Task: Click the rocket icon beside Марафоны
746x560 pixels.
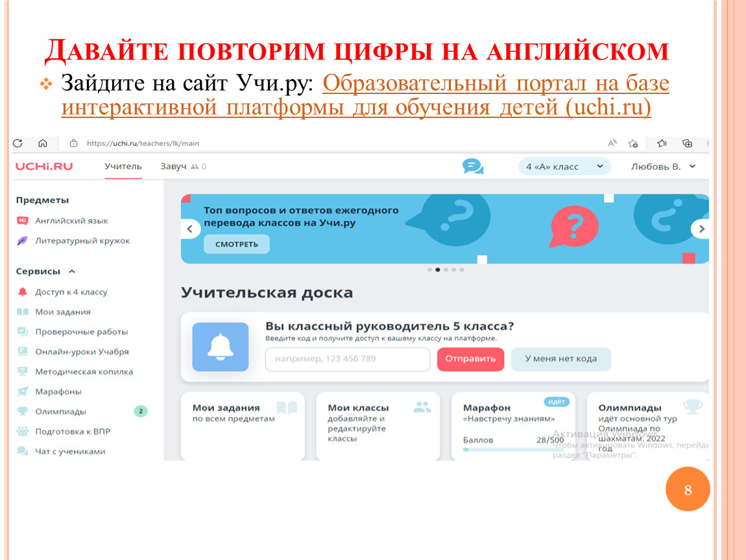Action: click(x=22, y=391)
